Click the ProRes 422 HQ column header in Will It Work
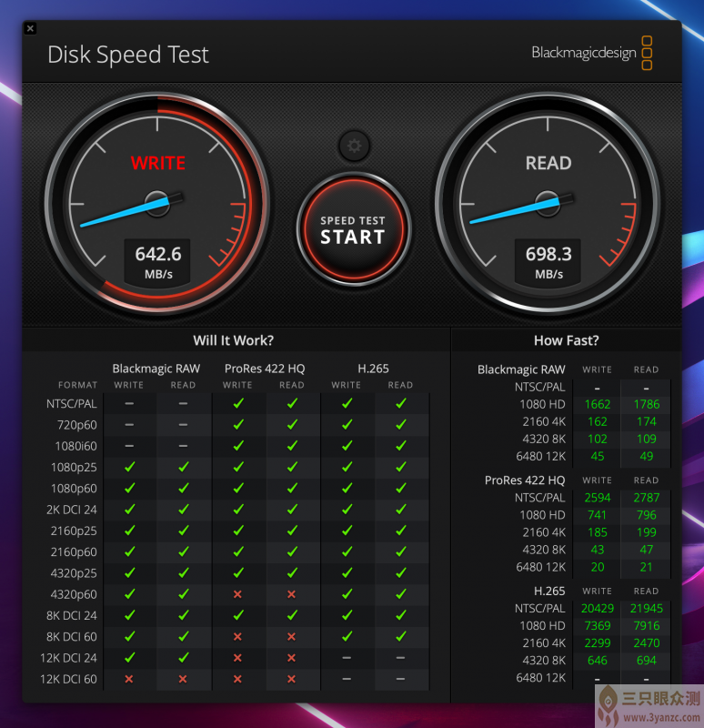This screenshot has height=728, width=704. tap(265, 369)
